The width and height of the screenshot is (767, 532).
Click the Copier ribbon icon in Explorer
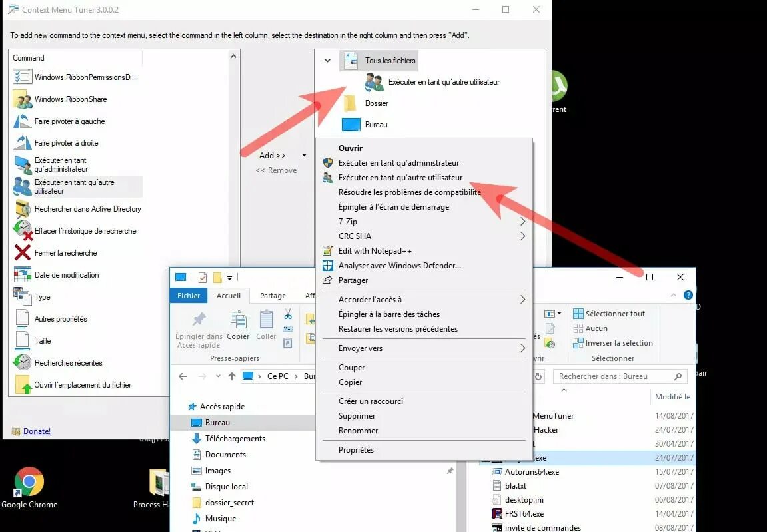(238, 320)
